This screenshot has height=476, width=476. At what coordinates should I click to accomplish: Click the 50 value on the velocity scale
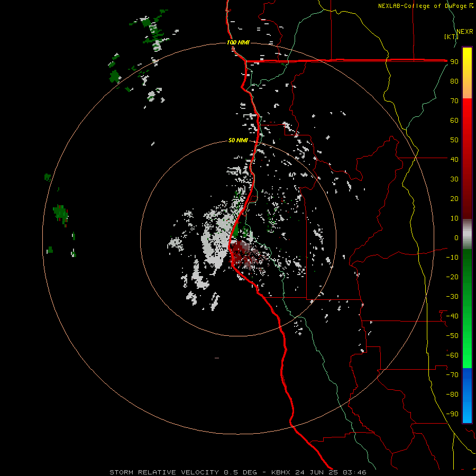click(x=454, y=140)
